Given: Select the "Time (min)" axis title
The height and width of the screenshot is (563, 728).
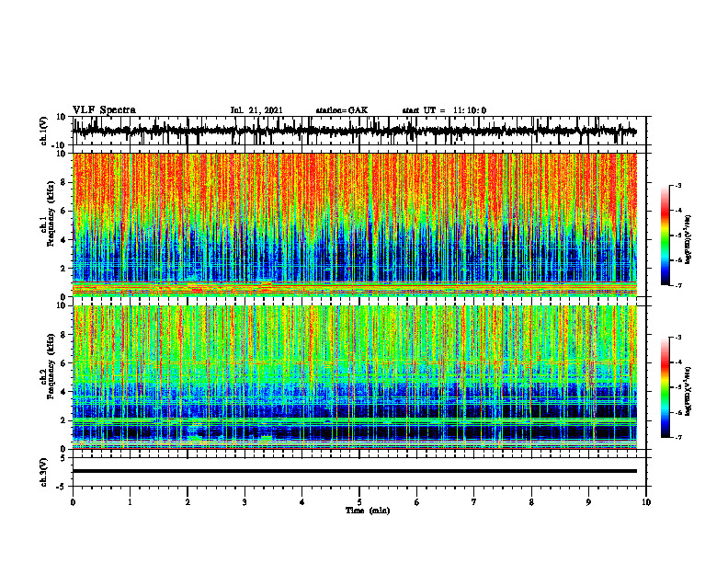Looking at the screenshot, I should pyautogui.click(x=368, y=511).
